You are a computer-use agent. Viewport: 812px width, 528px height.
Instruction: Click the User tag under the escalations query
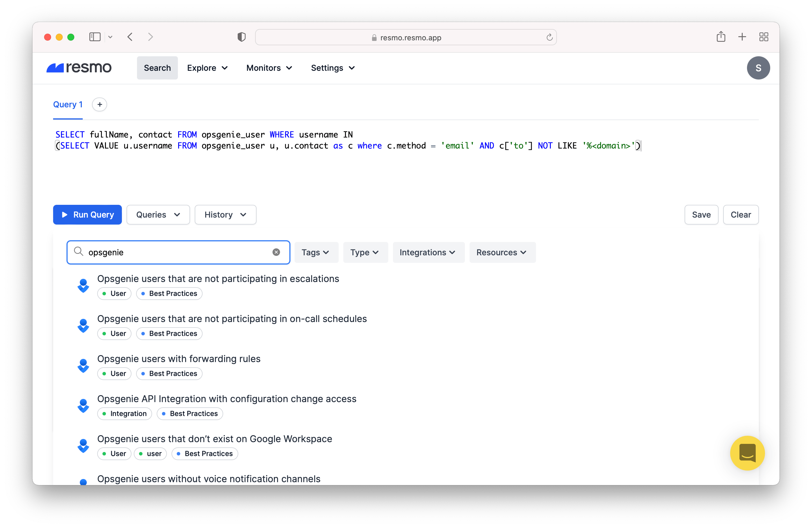[114, 293]
